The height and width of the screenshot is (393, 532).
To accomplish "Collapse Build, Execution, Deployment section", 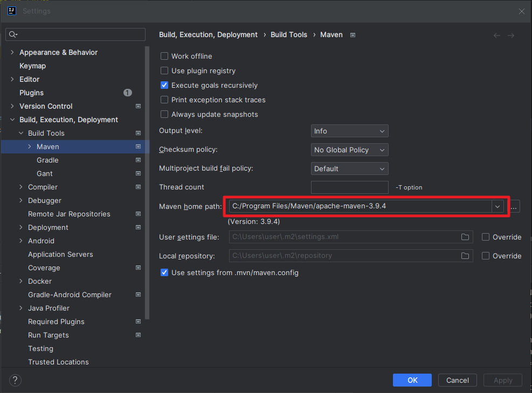I will 12,120.
